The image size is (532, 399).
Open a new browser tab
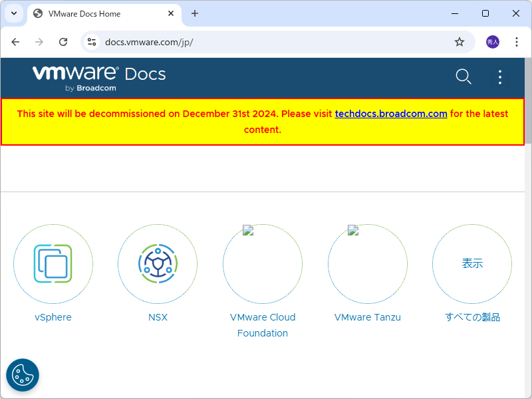194,13
